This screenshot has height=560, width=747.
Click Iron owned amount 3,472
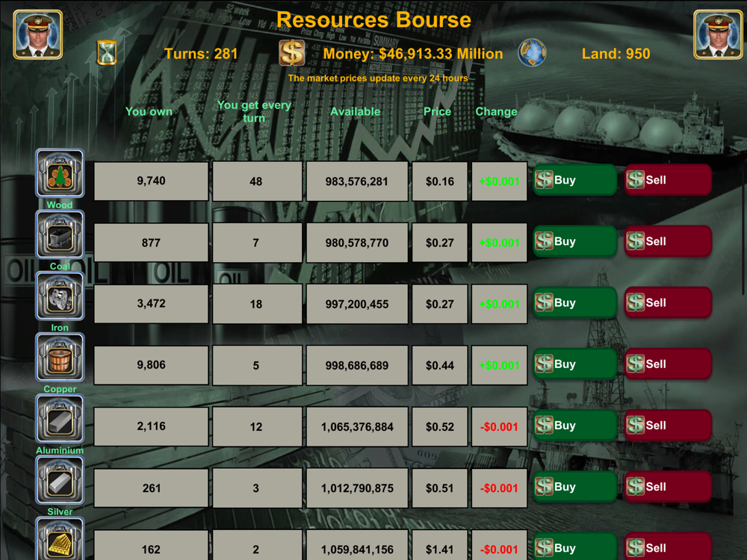coord(151,304)
